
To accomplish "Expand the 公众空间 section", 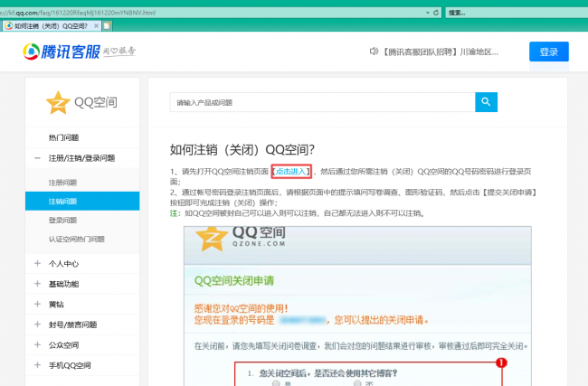I will pos(82,344).
